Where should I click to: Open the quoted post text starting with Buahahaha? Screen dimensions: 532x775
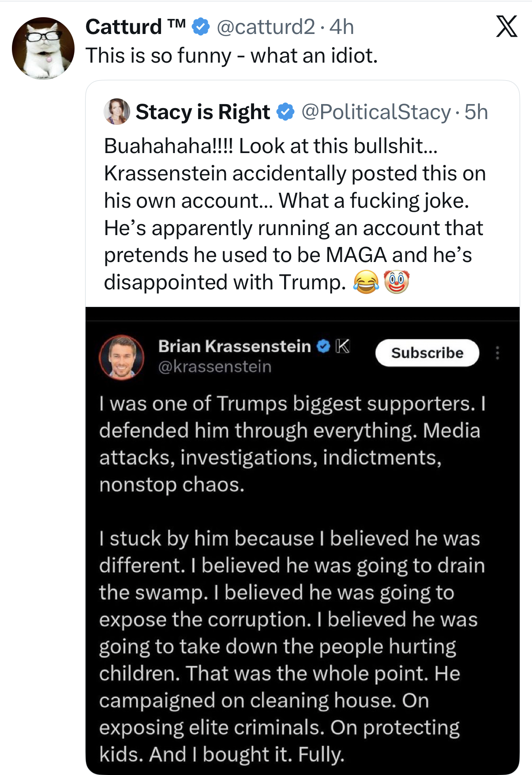click(x=294, y=214)
